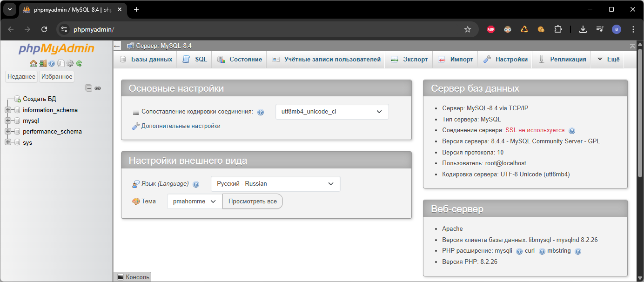The height and width of the screenshot is (282, 644).
Task: Open theme dropdown showing pmahomme
Action: pos(195,201)
